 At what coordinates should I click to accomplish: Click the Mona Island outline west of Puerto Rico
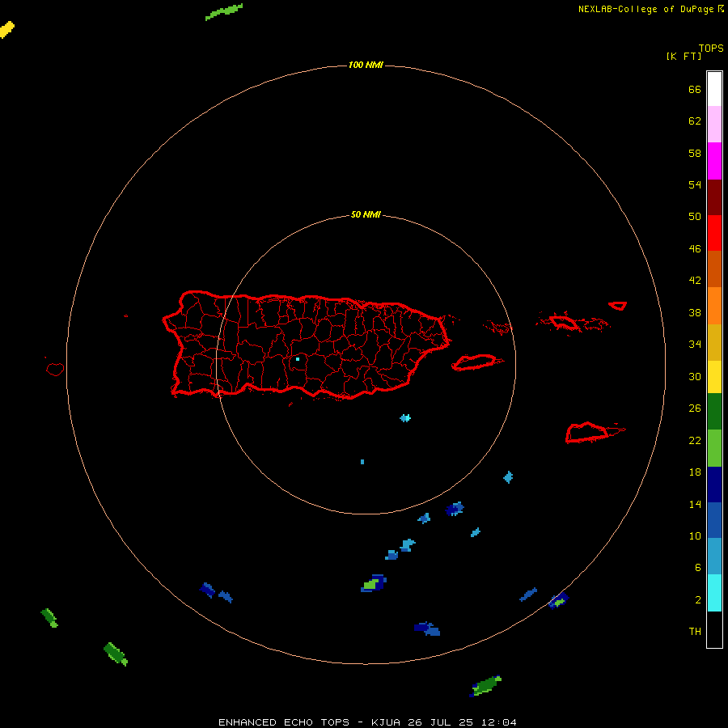click(x=55, y=369)
